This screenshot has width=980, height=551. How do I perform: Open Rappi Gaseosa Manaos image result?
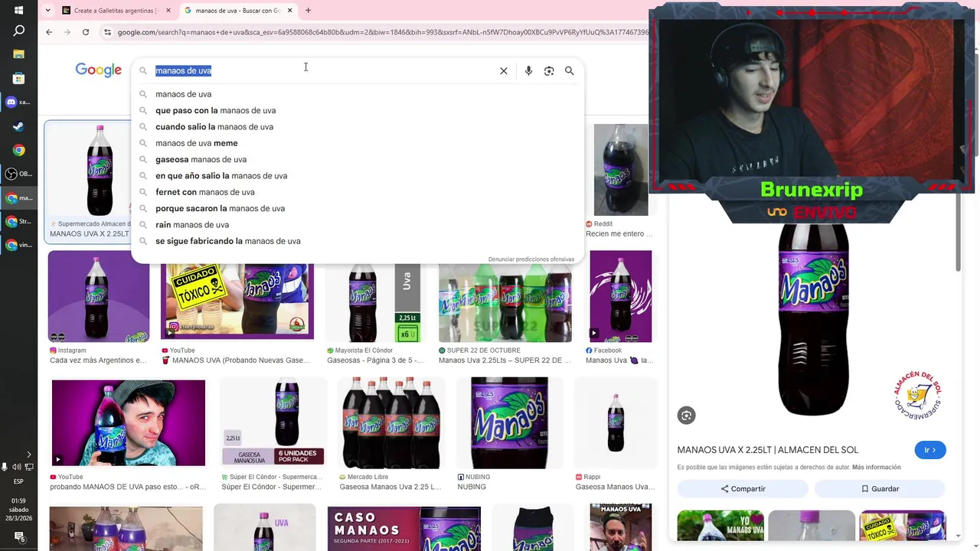point(616,423)
